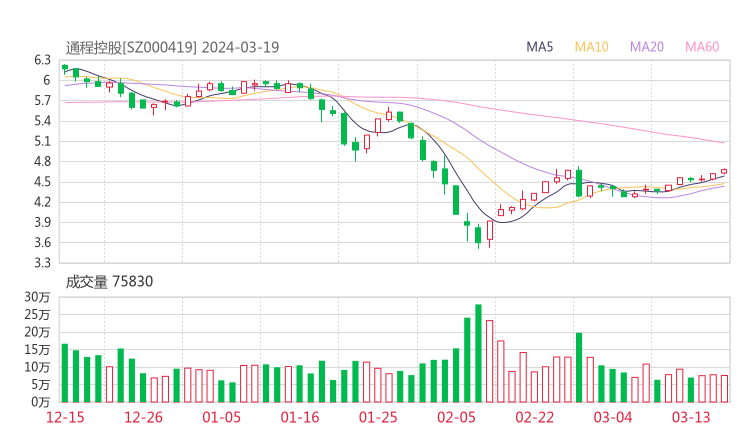
Task: Click the 03-13 date axis label
Action: click(x=691, y=417)
